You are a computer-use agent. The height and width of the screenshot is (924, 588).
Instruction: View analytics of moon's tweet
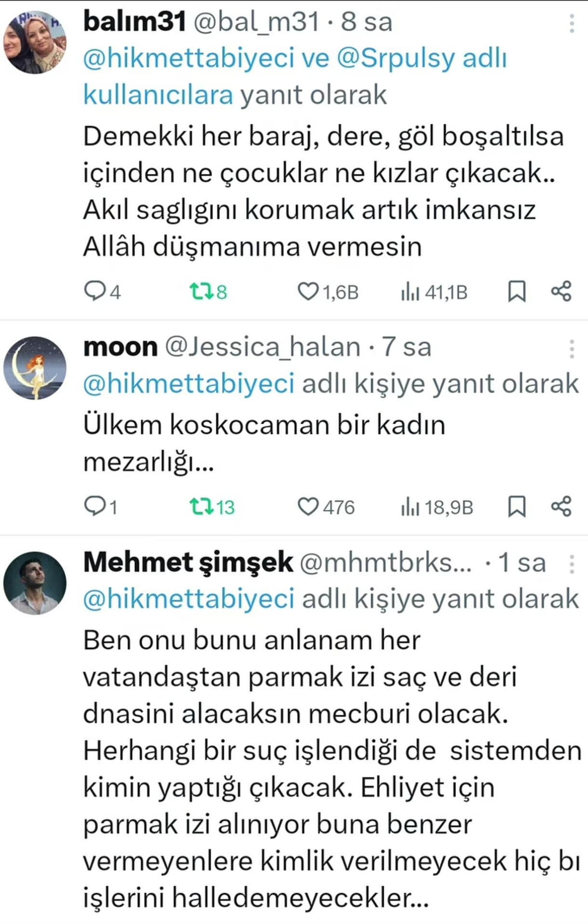(x=410, y=506)
